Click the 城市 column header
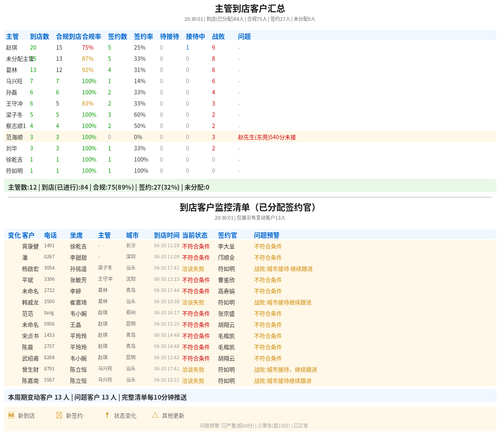The width and height of the screenshot is (500, 448). [132, 235]
